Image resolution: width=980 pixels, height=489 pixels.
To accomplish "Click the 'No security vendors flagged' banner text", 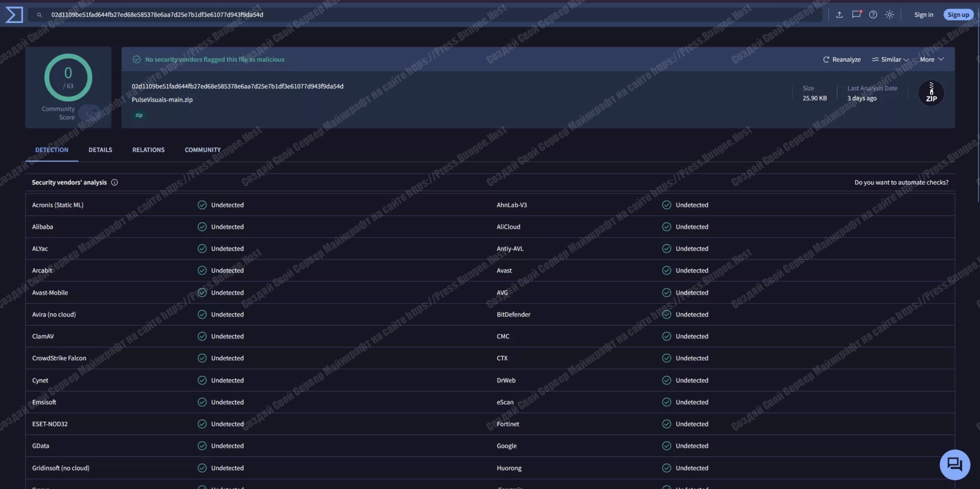I will pyautogui.click(x=215, y=60).
